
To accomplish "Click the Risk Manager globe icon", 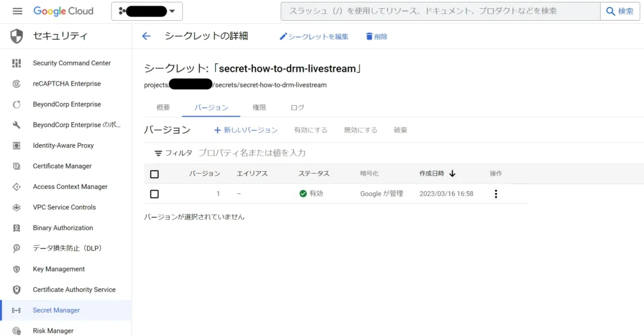I will 16,331.
